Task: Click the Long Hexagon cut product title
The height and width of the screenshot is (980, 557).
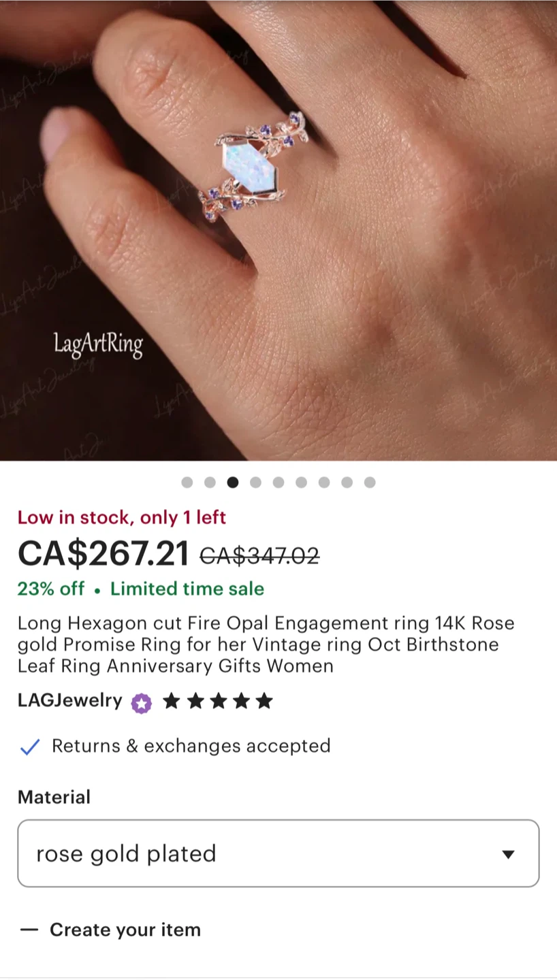Action: pos(266,644)
